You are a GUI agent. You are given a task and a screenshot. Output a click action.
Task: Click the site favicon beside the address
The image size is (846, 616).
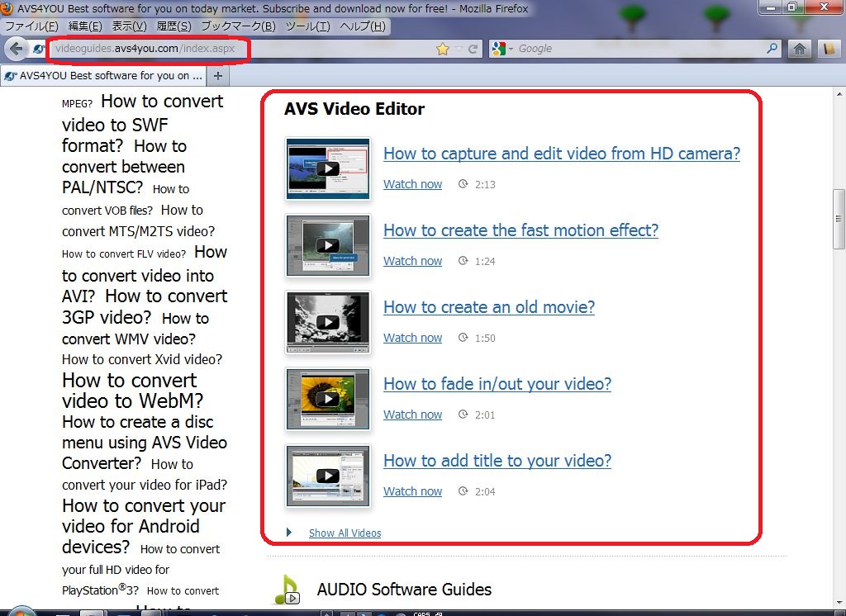coord(38,49)
